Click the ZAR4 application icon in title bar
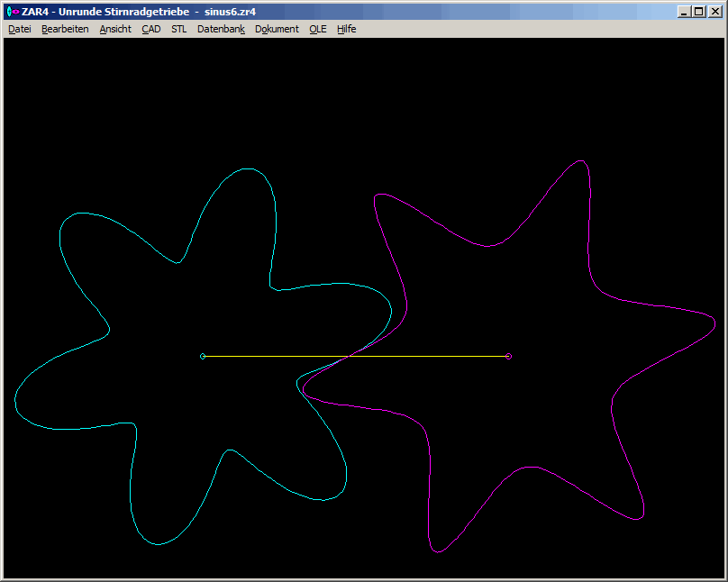Screen dimensions: 728x582 coord(13,11)
